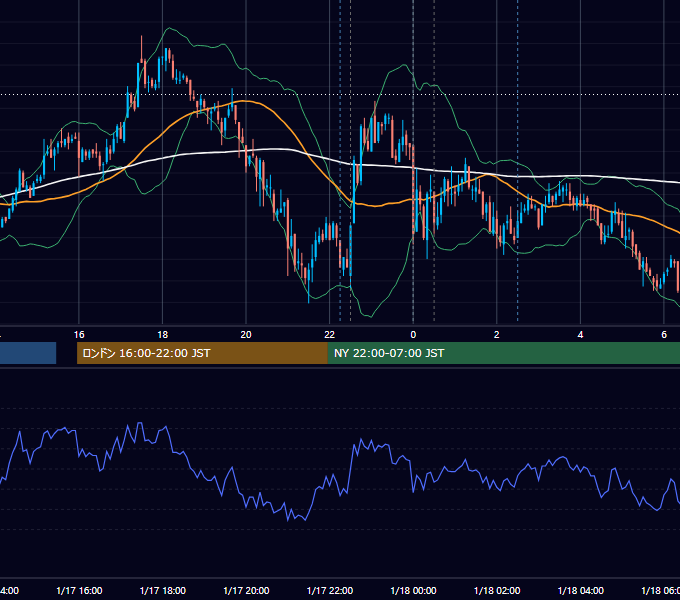The image size is (680, 600).
Task: Click the "1/18 04:00" date label
Action: (x=581, y=590)
